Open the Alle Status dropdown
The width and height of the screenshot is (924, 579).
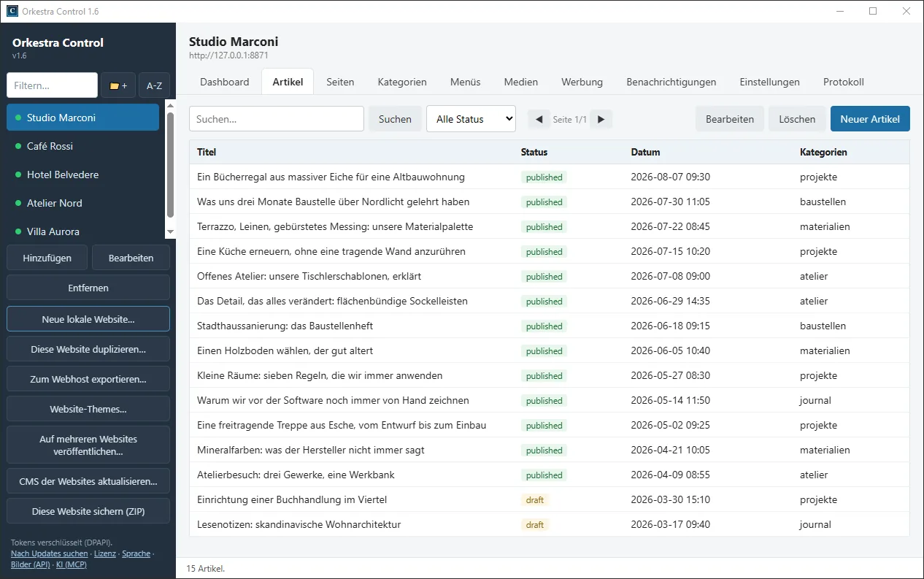(x=471, y=119)
